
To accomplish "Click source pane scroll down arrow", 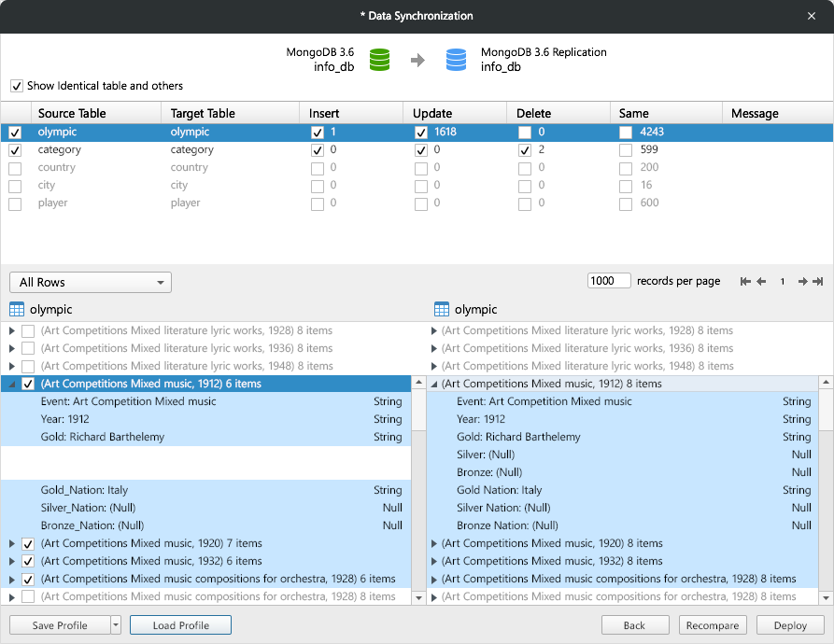I will click(418, 597).
